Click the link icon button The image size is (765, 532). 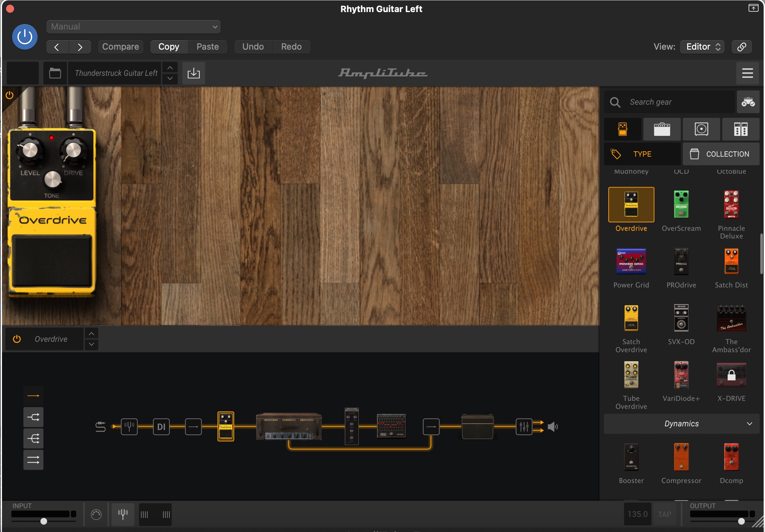click(742, 47)
